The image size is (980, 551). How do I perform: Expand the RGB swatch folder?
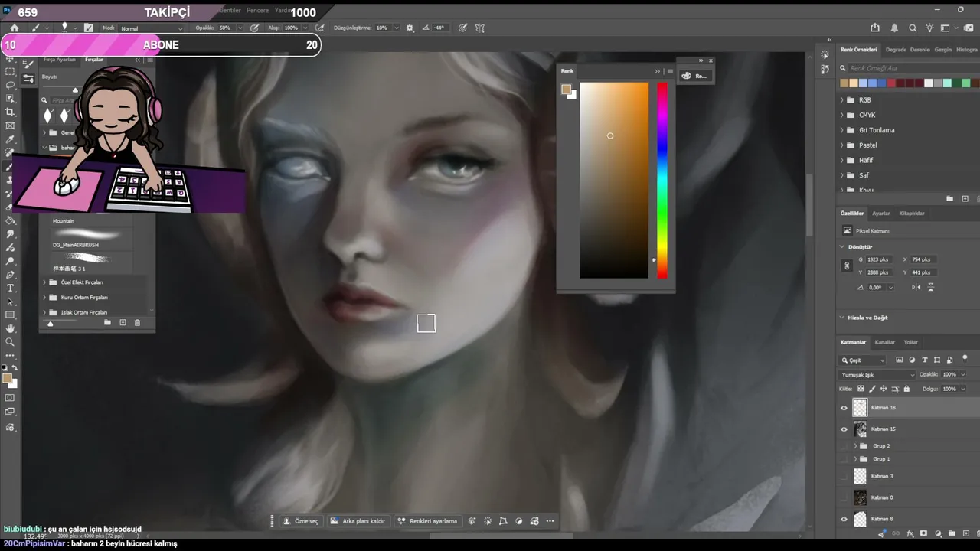(842, 100)
